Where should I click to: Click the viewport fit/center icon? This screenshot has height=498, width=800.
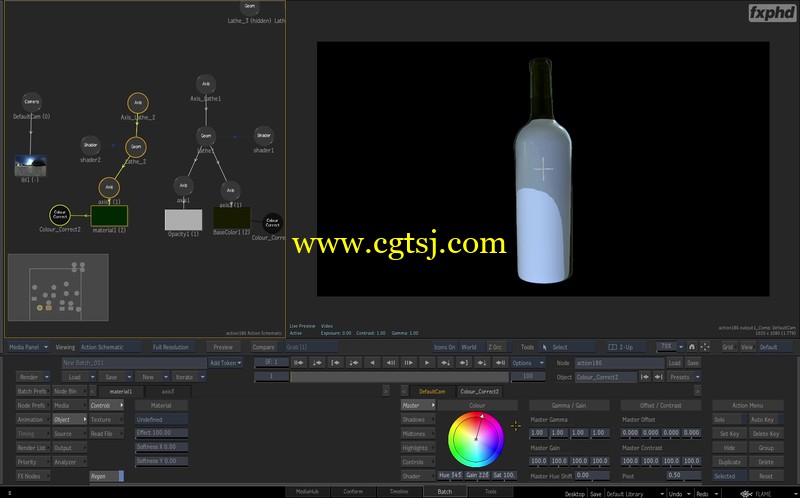tap(705, 347)
